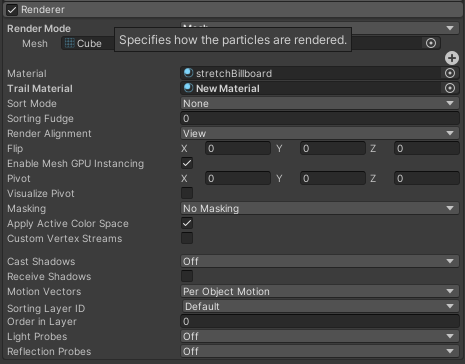Screen dimensions: 465x364
Task: Click the Custom Vertex Streams label
Action: (x=64, y=238)
